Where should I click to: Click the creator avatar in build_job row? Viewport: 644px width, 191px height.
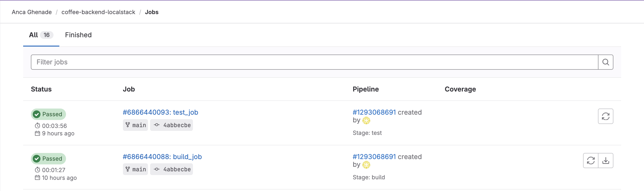[x=366, y=165]
